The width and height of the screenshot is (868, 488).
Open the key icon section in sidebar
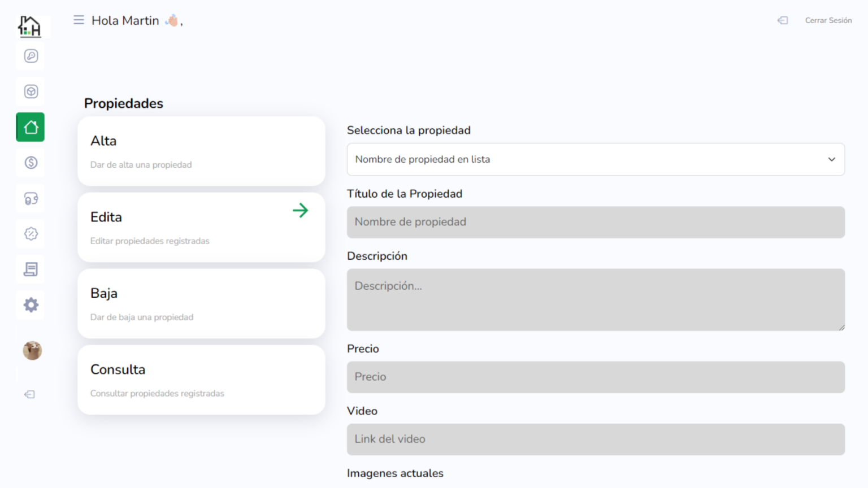(31, 56)
